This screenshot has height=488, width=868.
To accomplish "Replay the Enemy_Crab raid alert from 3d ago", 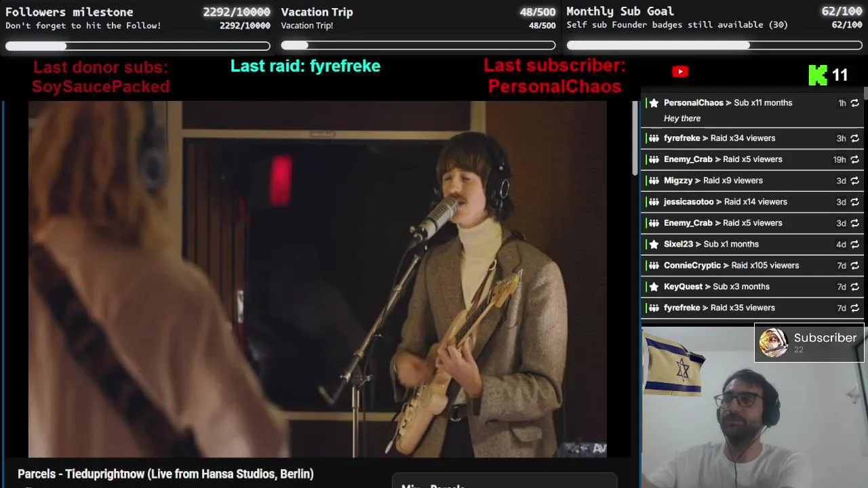I will (854, 223).
